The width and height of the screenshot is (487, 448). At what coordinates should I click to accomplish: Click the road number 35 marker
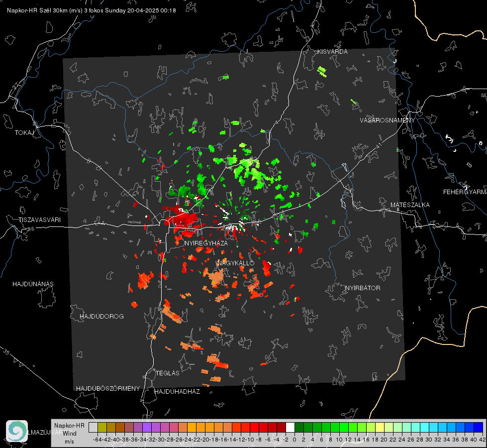coord(6,351)
